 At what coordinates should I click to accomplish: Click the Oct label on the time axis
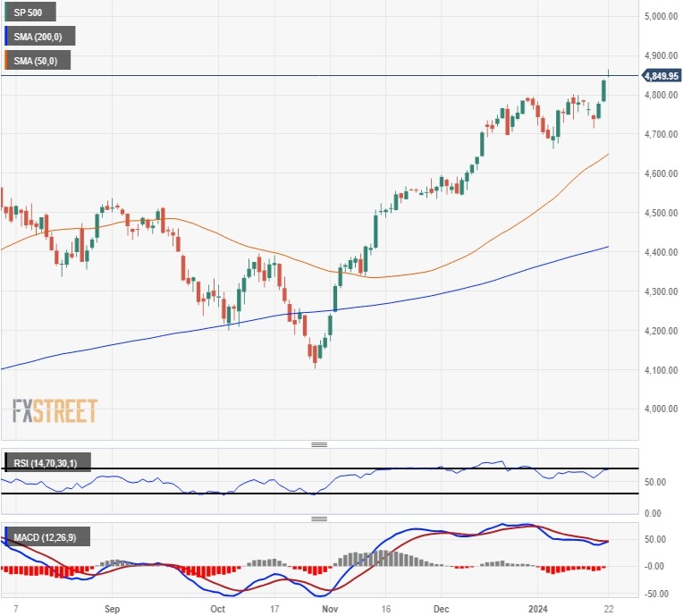[x=217, y=607]
